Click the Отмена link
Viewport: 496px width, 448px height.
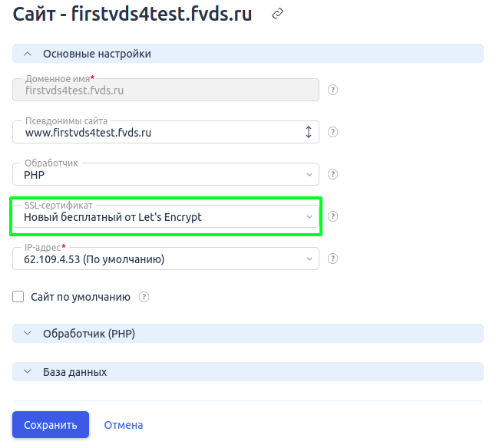click(x=124, y=425)
